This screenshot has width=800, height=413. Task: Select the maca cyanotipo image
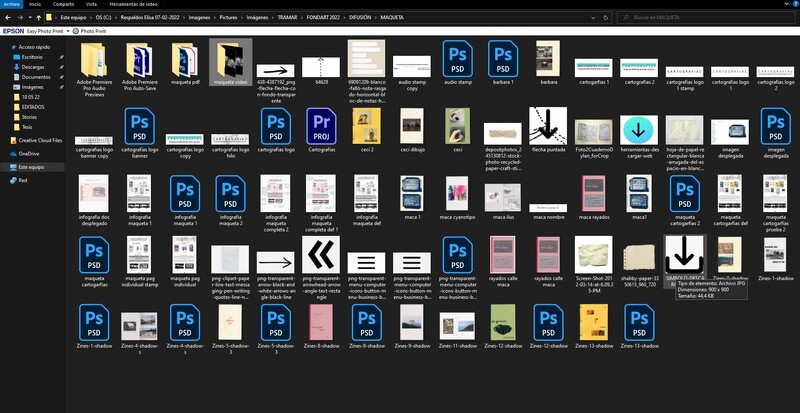tap(457, 197)
